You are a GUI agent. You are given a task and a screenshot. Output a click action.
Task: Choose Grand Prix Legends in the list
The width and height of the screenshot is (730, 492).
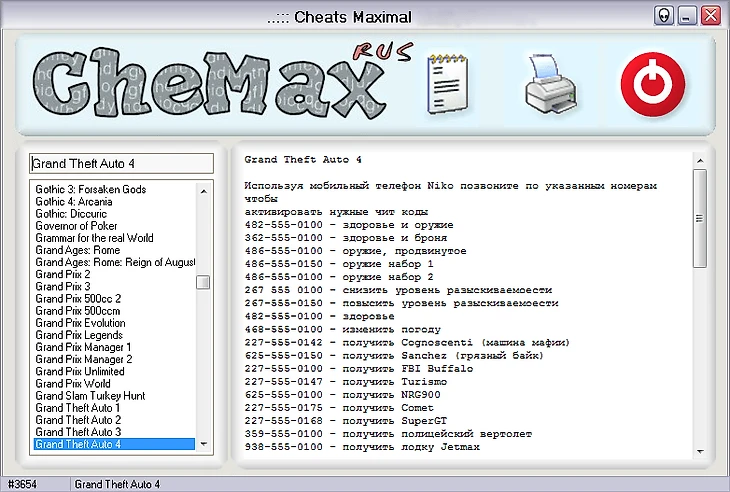click(x=79, y=335)
